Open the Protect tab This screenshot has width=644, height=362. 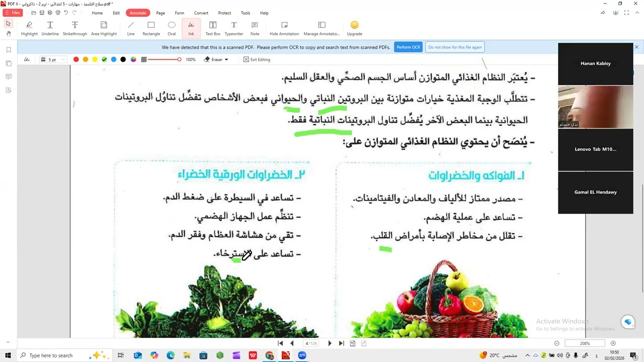click(224, 13)
